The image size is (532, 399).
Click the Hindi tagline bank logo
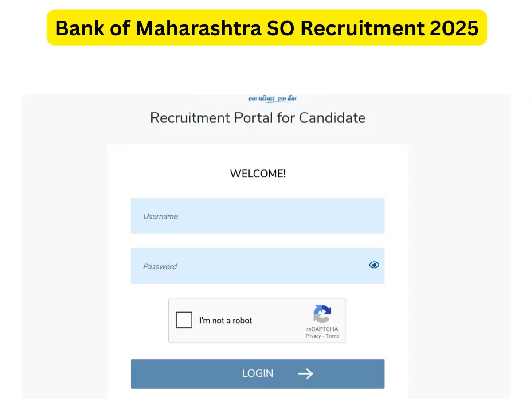click(x=272, y=99)
